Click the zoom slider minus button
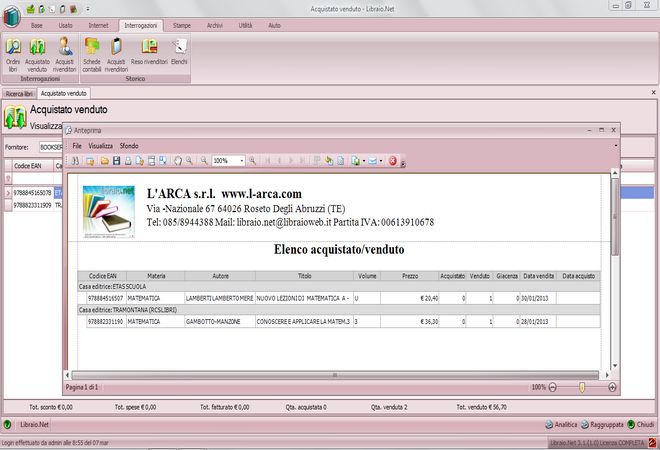Viewport: 660px width, 450px height. [x=553, y=387]
